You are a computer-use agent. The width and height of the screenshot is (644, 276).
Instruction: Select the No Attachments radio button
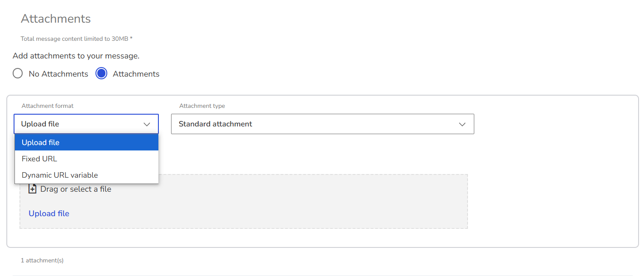pos(18,73)
